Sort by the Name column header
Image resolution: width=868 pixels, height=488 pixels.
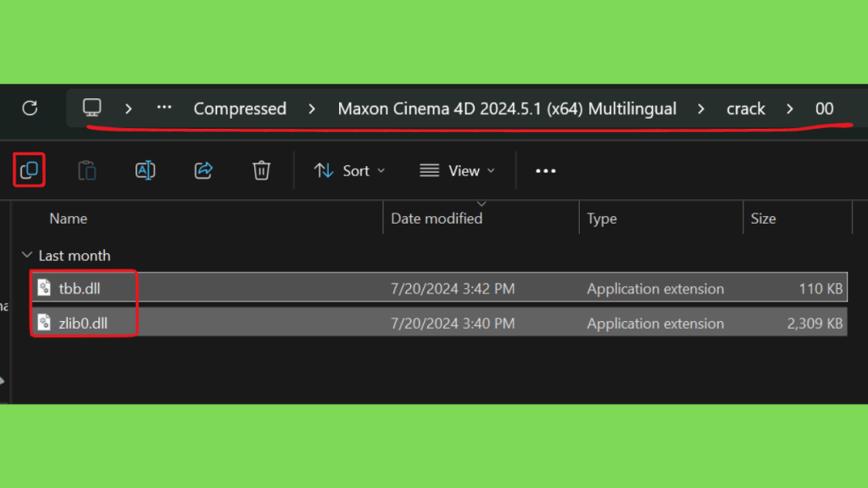(68, 219)
